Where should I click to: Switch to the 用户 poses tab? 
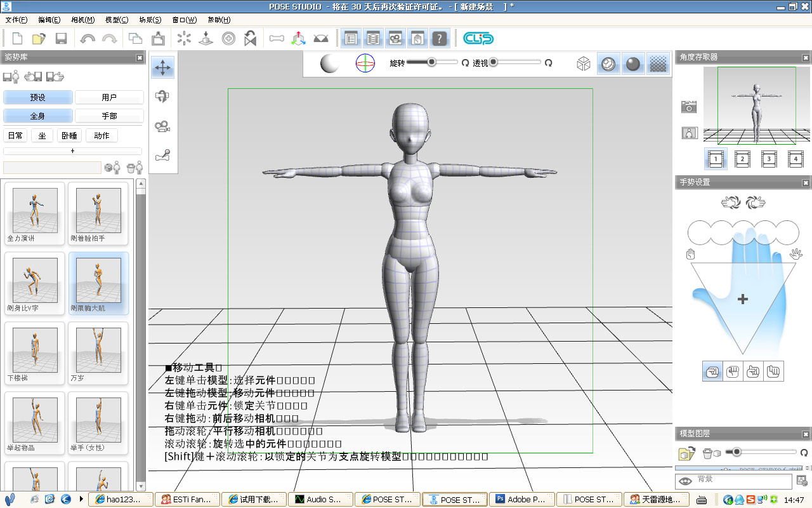coord(109,98)
